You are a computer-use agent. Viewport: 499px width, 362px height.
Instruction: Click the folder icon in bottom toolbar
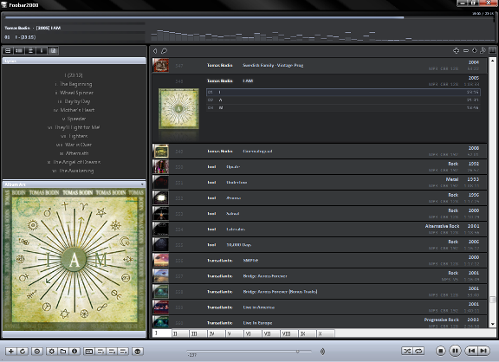[x=63, y=351]
